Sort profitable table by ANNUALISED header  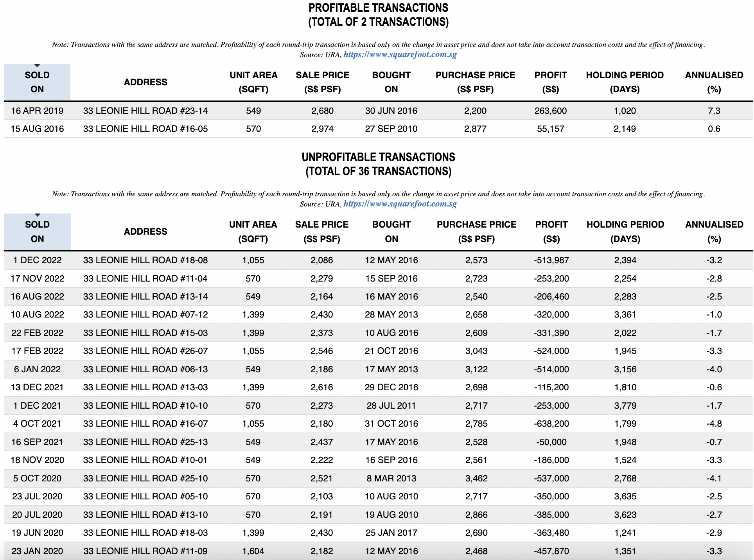coord(714,82)
